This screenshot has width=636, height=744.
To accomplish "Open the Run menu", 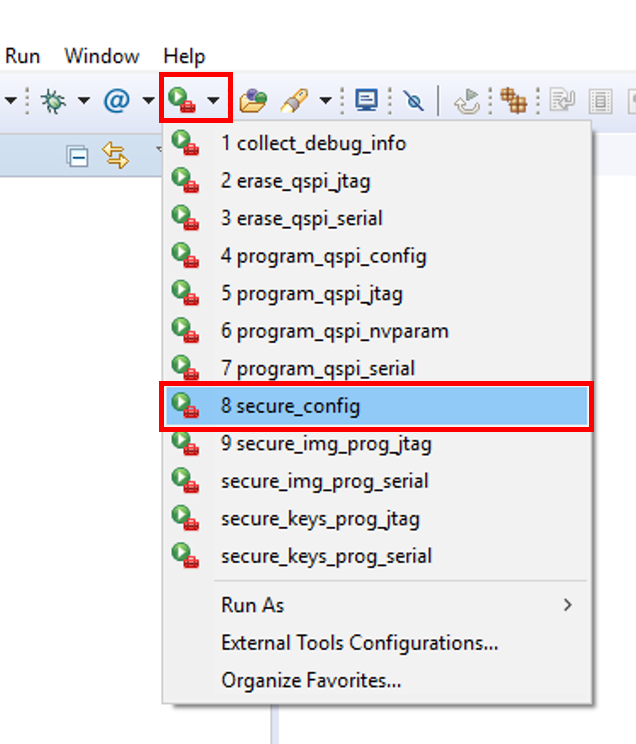I will coord(22,56).
